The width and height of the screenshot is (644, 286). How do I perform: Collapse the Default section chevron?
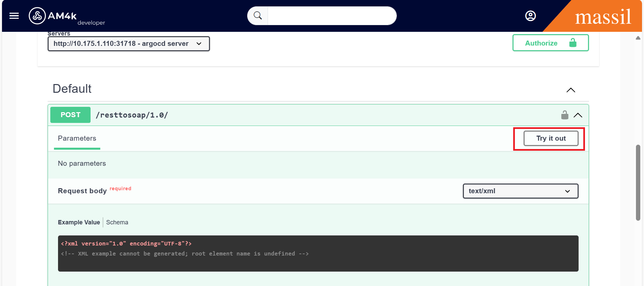(571, 90)
